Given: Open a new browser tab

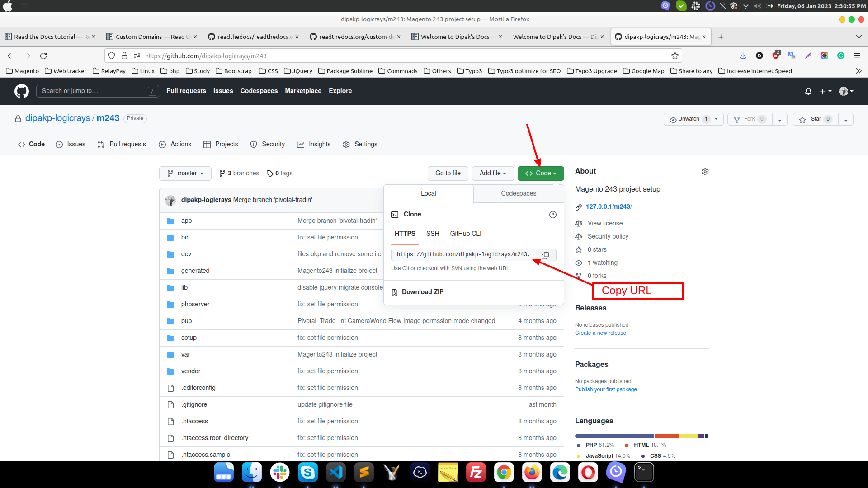Looking at the screenshot, I should pyautogui.click(x=721, y=37).
